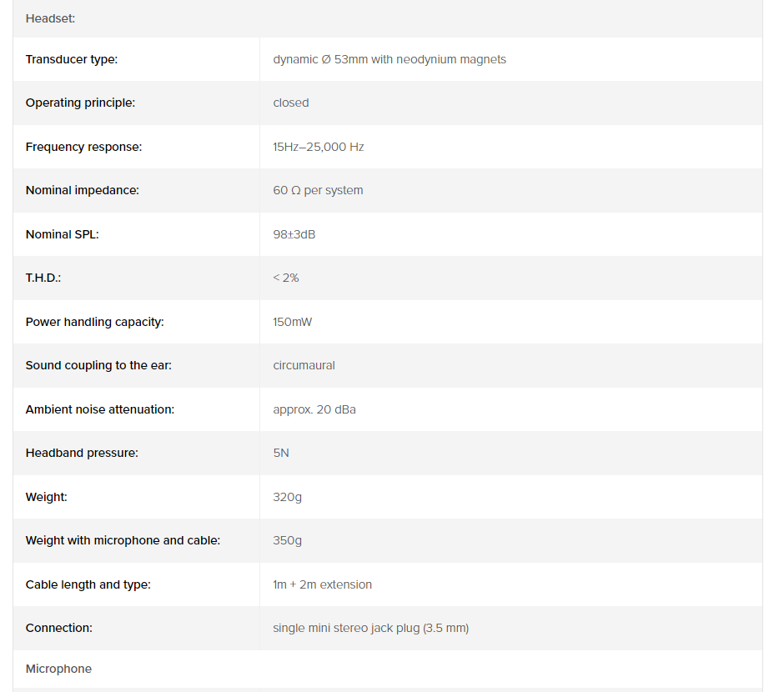The height and width of the screenshot is (692, 784).
Task: Click the 98±3dB value
Action: pyautogui.click(x=294, y=234)
